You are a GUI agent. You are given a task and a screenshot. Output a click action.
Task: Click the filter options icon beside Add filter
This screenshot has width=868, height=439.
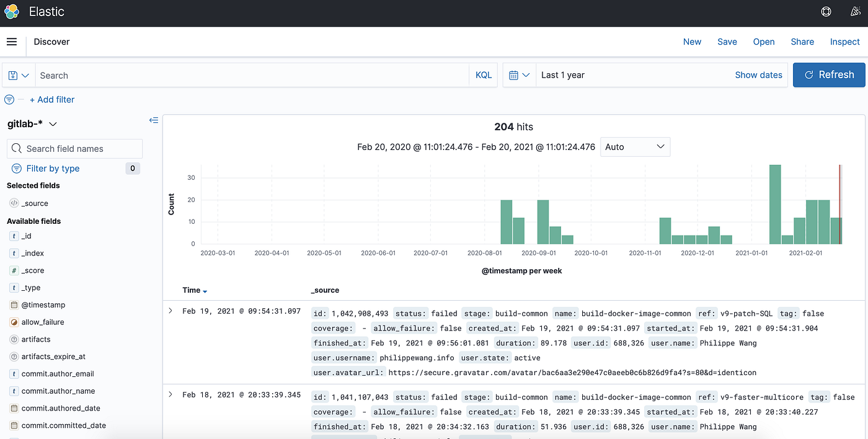(x=9, y=99)
